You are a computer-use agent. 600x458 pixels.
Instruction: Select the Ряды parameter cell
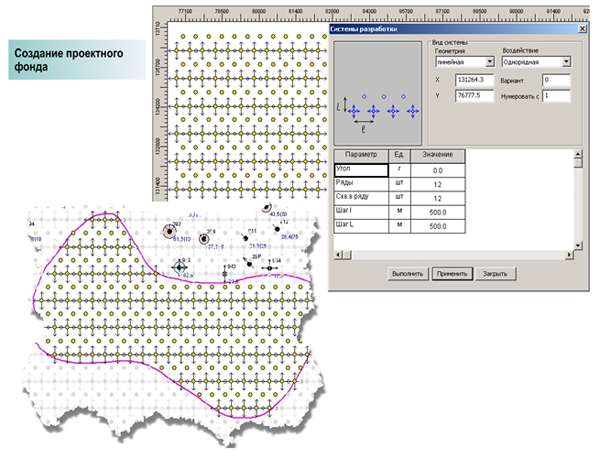tap(361, 184)
